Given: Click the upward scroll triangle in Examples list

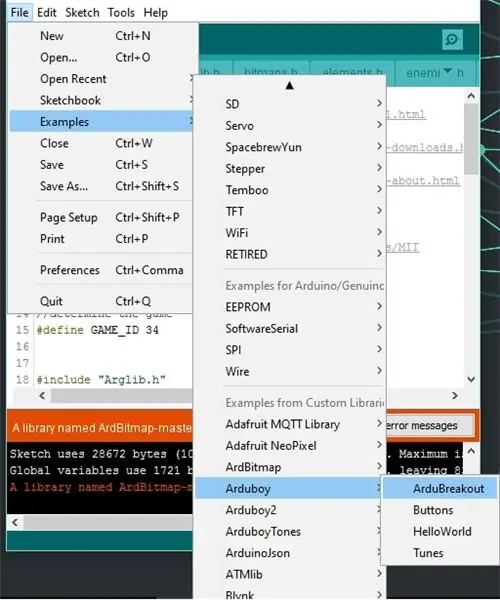Looking at the screenshot, I should coord(290,86).
